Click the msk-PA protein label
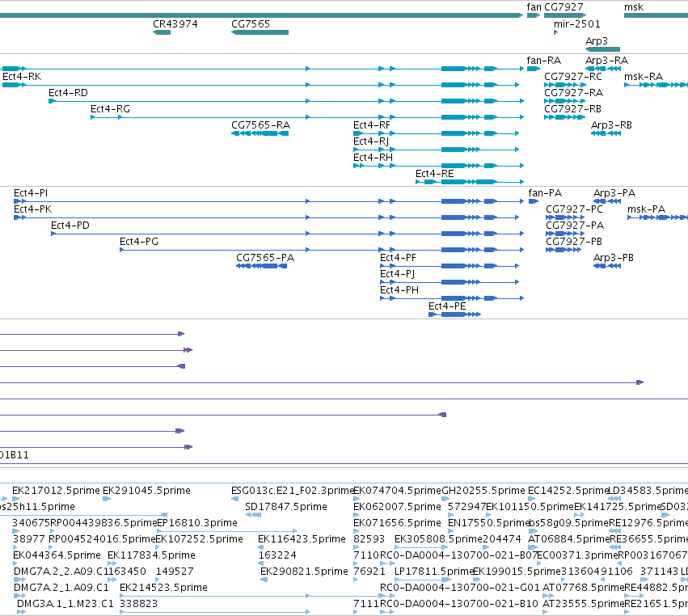Image resolution: width=688 pixels, height=616 pixels. (646, 209)
